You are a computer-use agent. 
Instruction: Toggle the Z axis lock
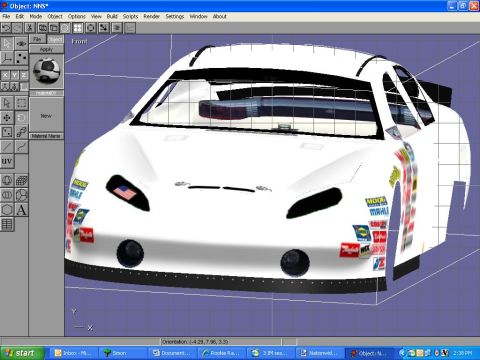coord(24,75)
